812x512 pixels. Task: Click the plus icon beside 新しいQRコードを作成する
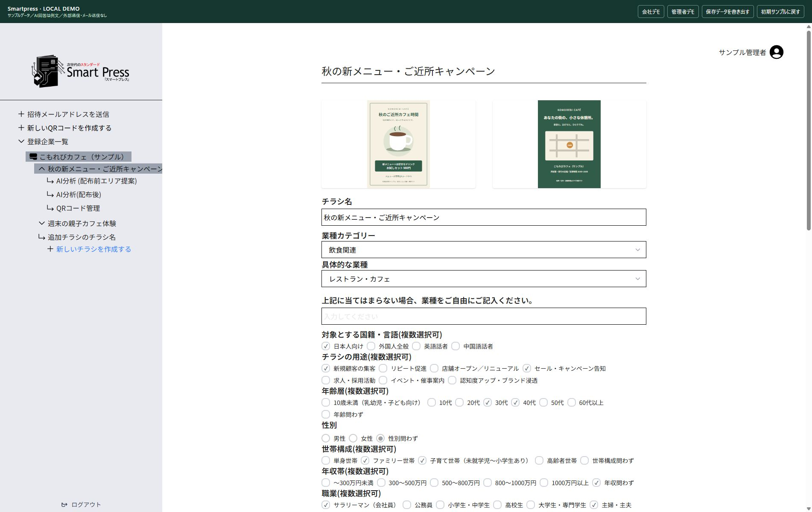point(21,128)
